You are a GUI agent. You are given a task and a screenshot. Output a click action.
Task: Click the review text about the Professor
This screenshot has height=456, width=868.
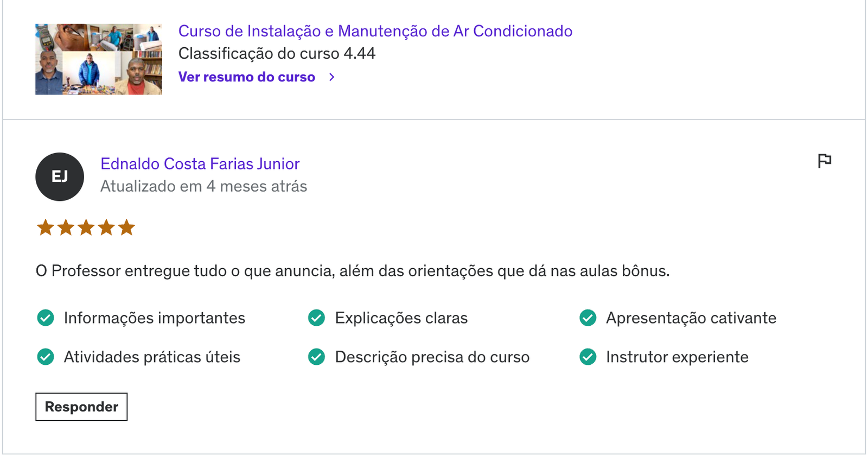[353, 271]
